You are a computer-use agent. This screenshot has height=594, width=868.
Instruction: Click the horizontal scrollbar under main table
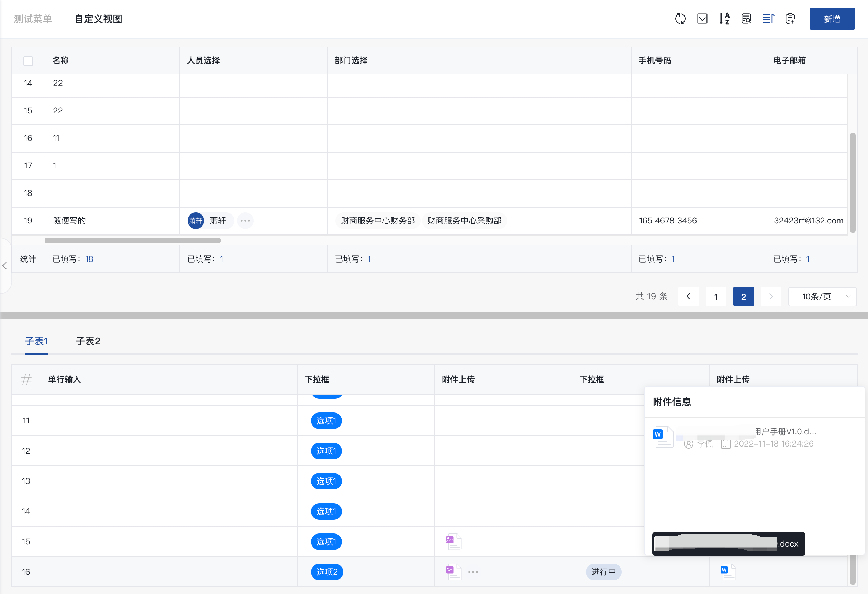point(133,241)
